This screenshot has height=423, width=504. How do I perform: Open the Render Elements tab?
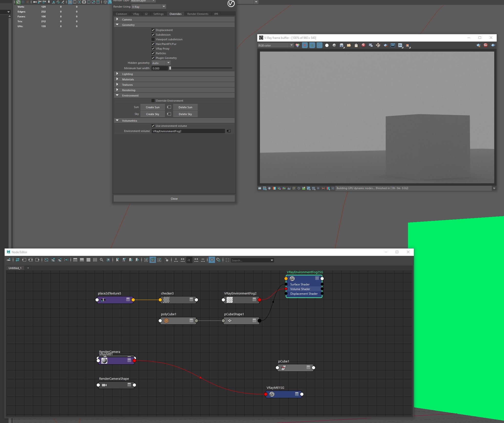[198, 14]
